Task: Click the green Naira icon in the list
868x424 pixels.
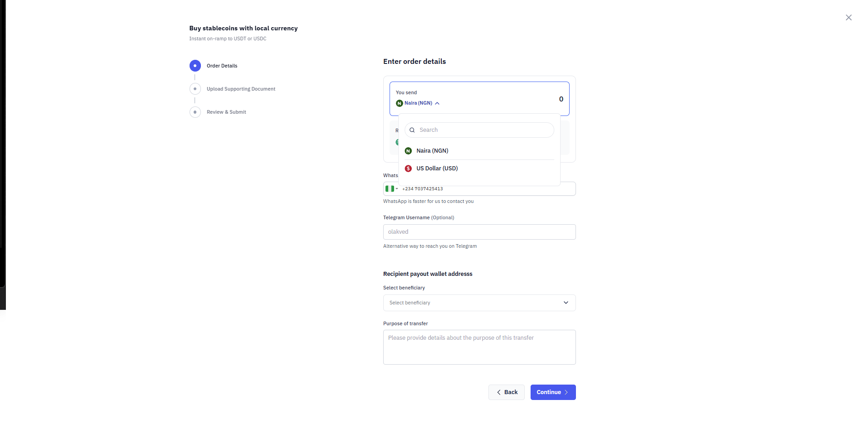Action: pyautogui.click(x=408, y=151)
